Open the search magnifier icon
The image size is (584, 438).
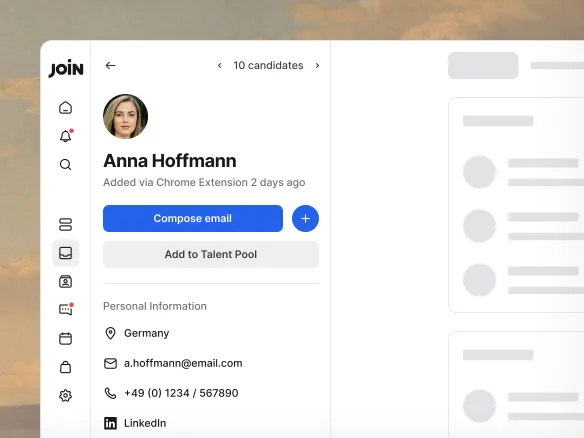(x=66, y=165)
